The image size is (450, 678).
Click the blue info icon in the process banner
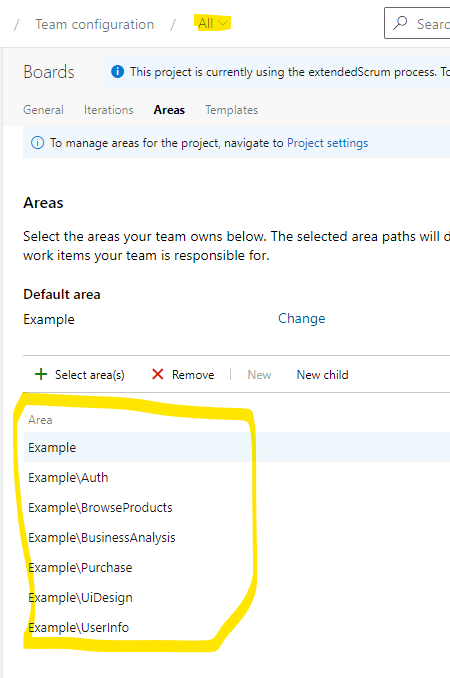click(118, 71)
